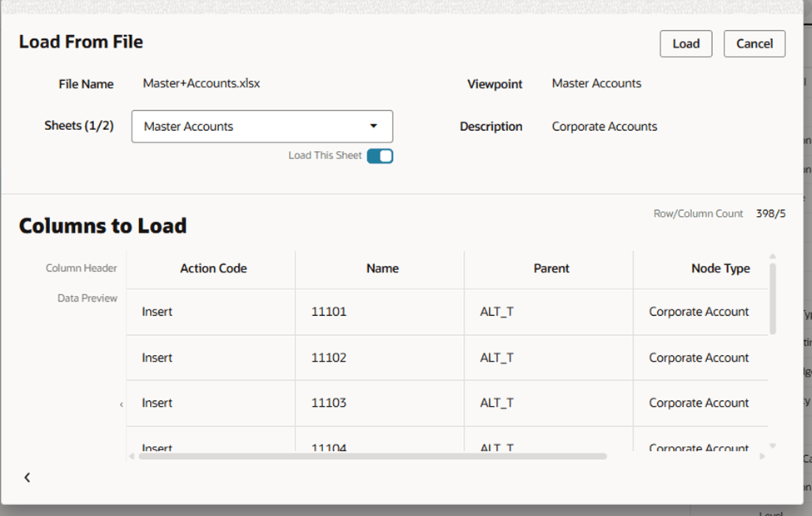Click the ALT_T cell in the 11101 row

pyautogui.click(x=497, y=312)
